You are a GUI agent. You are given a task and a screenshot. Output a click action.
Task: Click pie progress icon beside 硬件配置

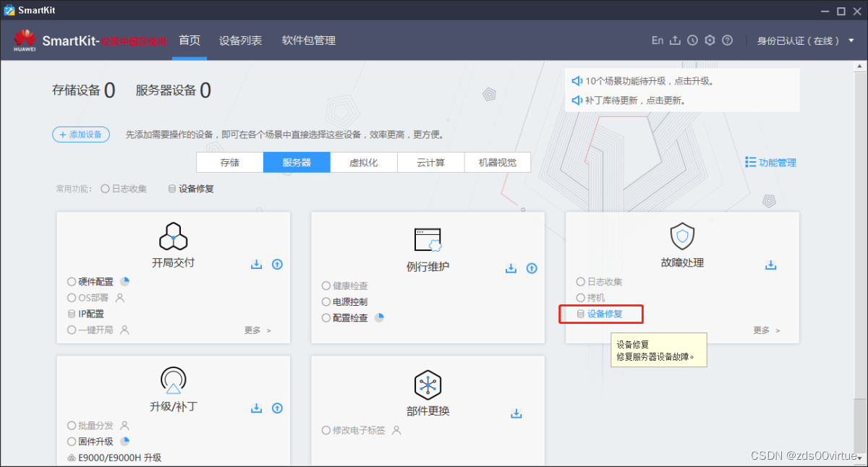click(x=124, y=281)
